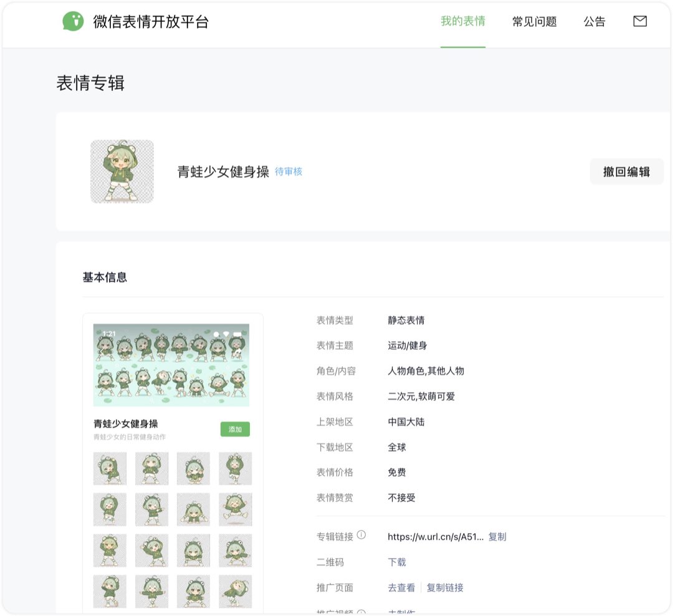
Task: Open the mail envelope icon
Action: (640, 21)
